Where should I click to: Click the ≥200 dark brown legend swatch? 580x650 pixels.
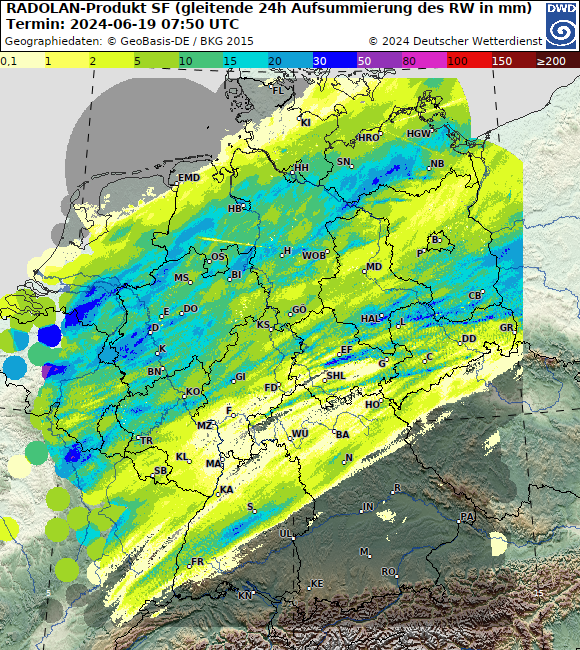[x=558, y=61]
